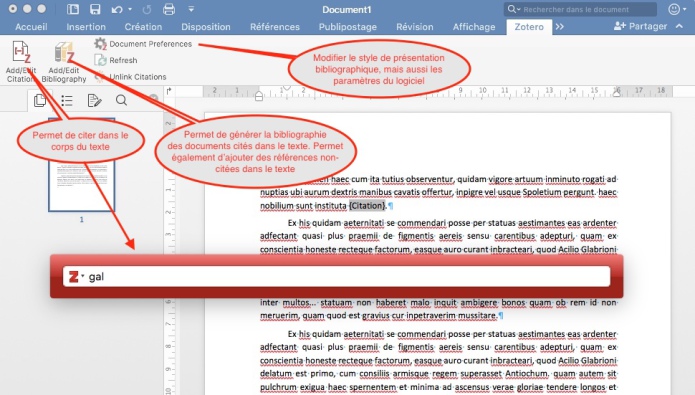The width and height of the screenshot is (695, 395).
Task: Show more ribbon tabs with double chevron
Action: click(x=560, y=27)
